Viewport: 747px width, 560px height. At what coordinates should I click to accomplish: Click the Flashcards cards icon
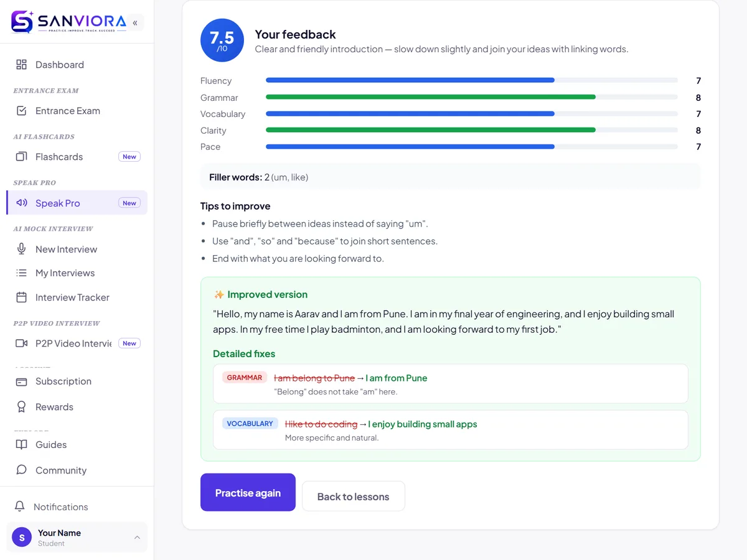pyautogui.click(x=22, y=157)
